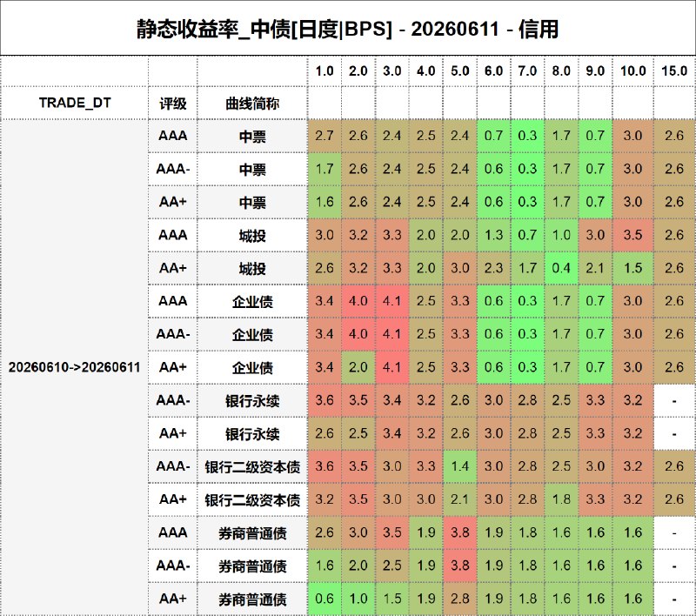Screen dimensions: 696x616
Task: Click 1.6 in AA+ 中票 1.0 column
Action: coord(325,202)
